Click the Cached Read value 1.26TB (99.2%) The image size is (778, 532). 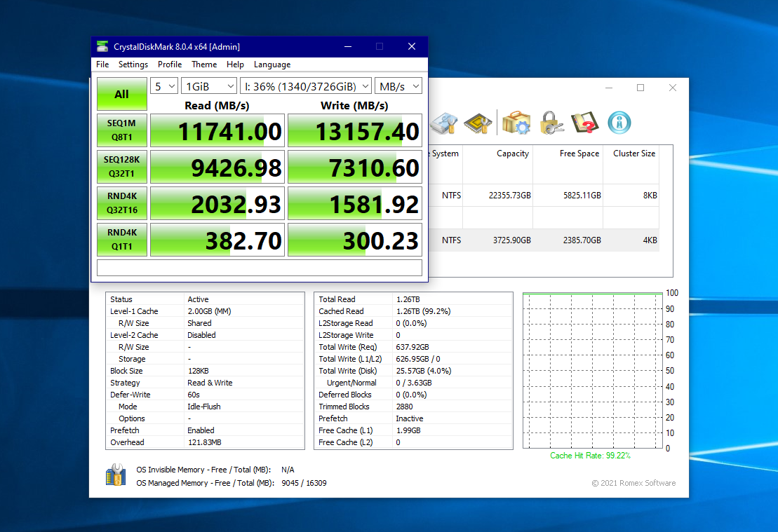pos(423,311)
